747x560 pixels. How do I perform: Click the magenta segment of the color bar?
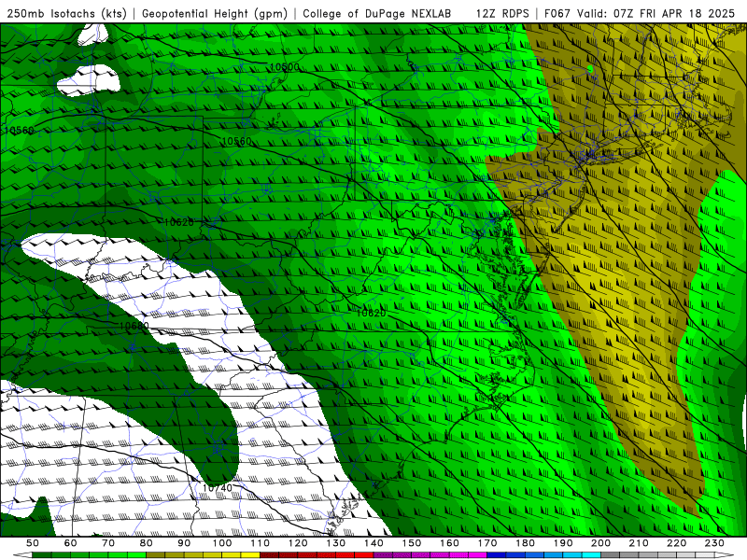(x=477, y=555)
